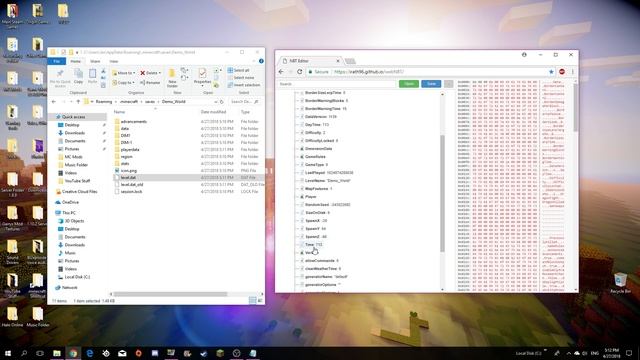Open the red adblock extension icon

[x=562, y=72]
